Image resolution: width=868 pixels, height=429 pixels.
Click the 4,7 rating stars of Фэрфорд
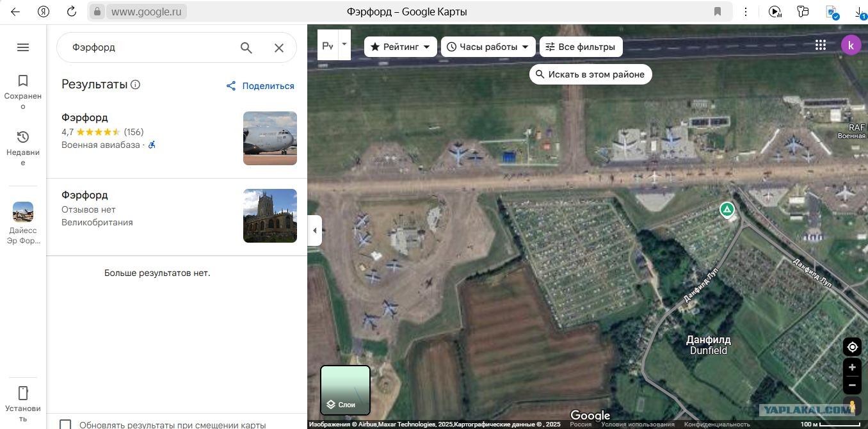[x=98, y=133]
